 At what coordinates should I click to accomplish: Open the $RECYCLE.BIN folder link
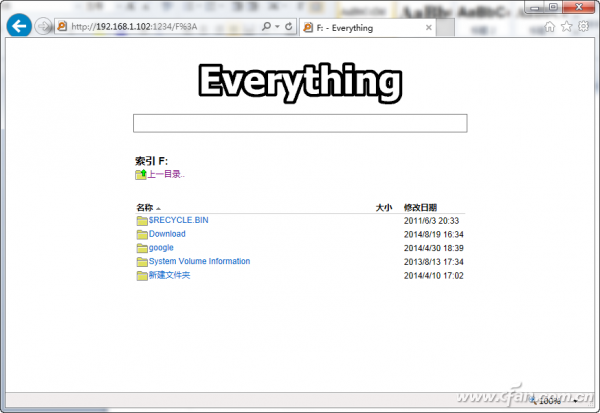pyautogui.click(x=178, y=220)
